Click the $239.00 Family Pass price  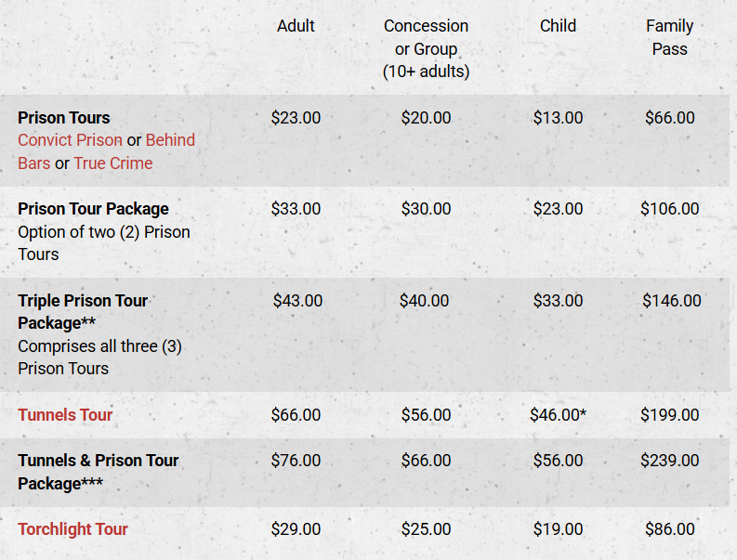tap(670, 461)
